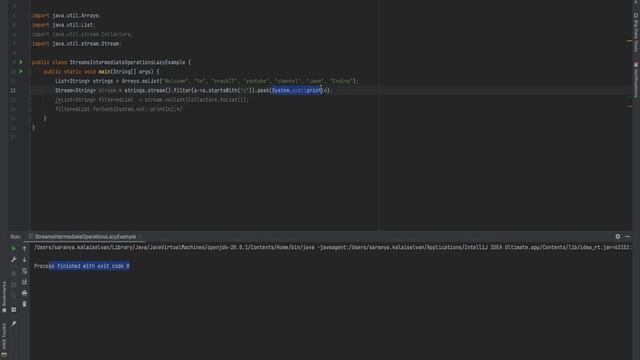Click class name StreamsIntermediateOperationsLazyExample in code

(x=127, y=62)
